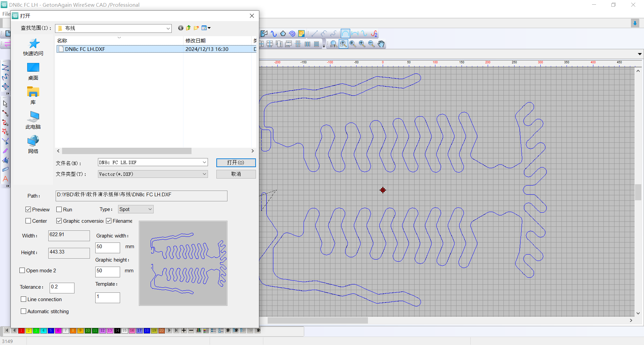Select DN8c FC LH.DXF file row
The image size is (644, 345).
coord(156,49)
